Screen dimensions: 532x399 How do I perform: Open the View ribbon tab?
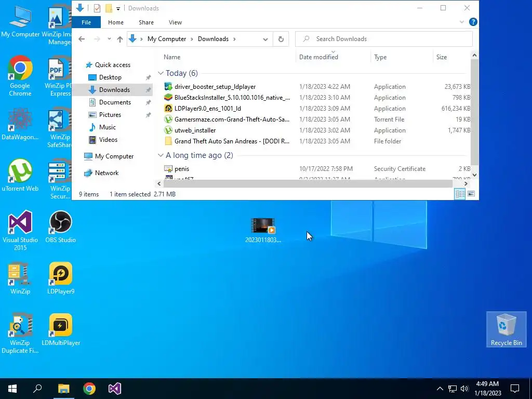176,22
